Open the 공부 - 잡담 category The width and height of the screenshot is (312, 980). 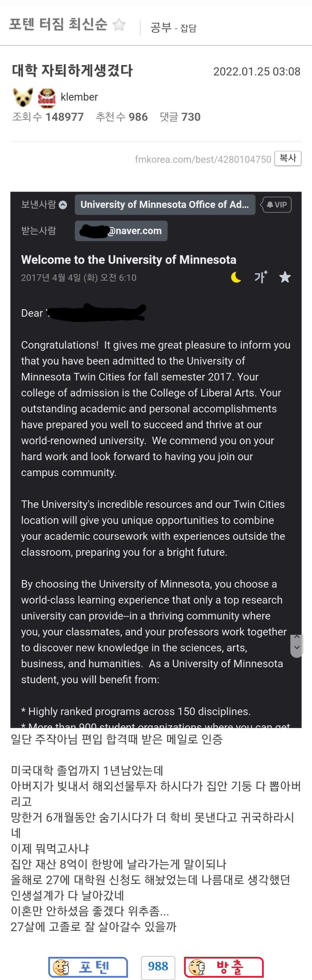coord(173,28)
